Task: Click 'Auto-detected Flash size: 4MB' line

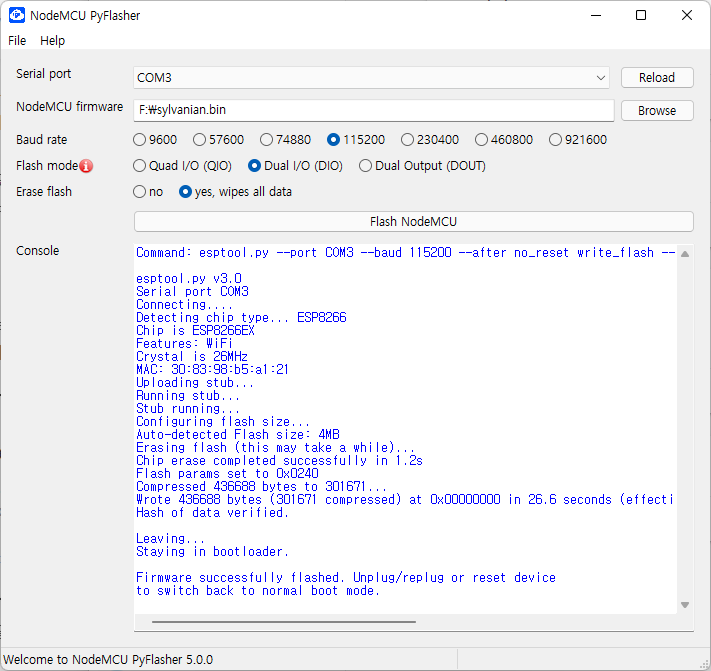Action: (238, 435)
